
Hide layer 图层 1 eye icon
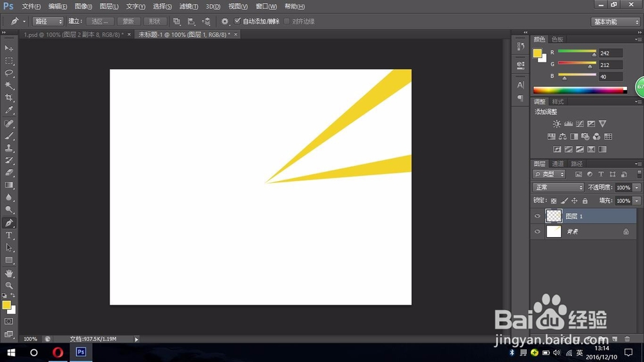click(537, 216)
